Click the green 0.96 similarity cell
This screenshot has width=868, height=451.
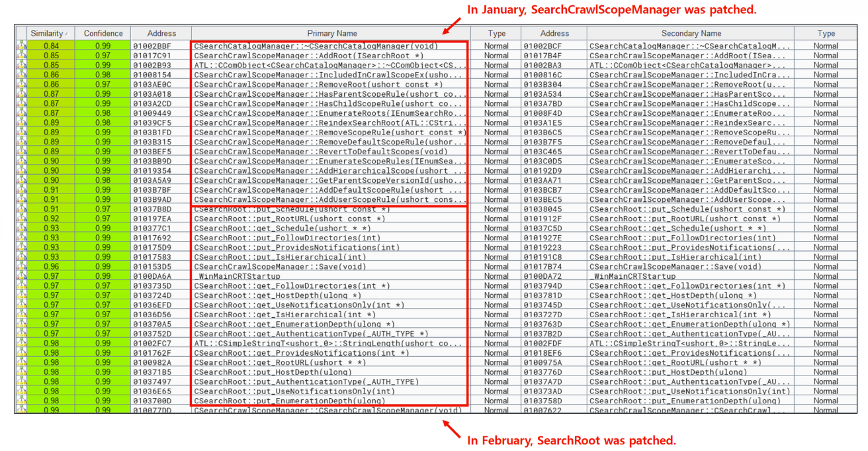click(x=51, y=267)
